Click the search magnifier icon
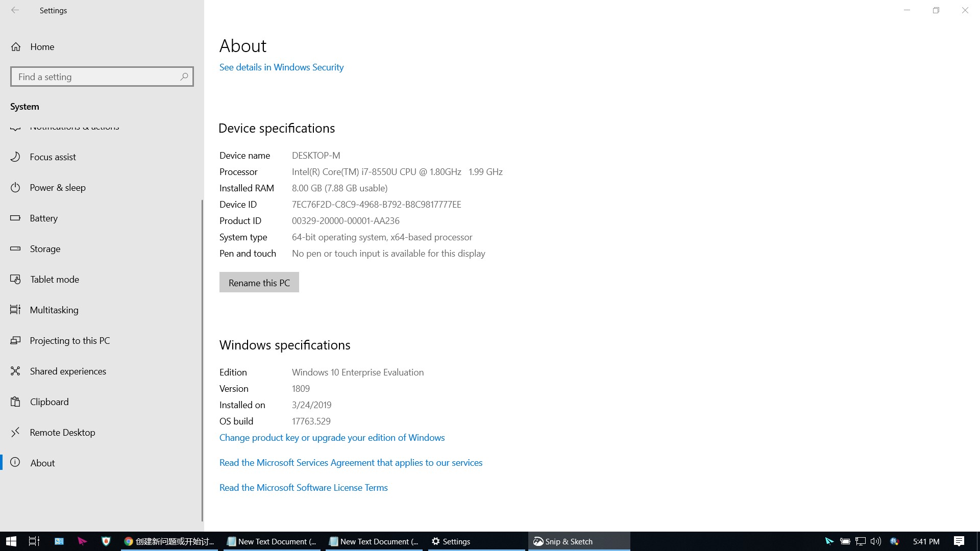 184,77
